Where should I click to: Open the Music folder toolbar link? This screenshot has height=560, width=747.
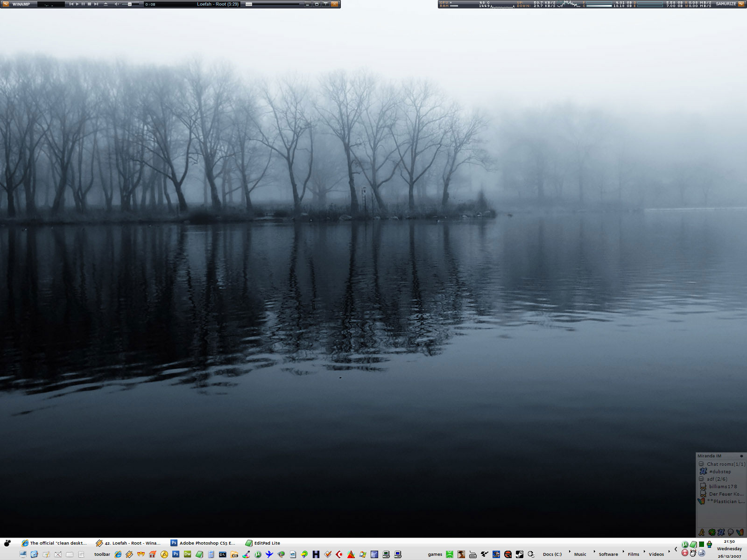[580, 554]
